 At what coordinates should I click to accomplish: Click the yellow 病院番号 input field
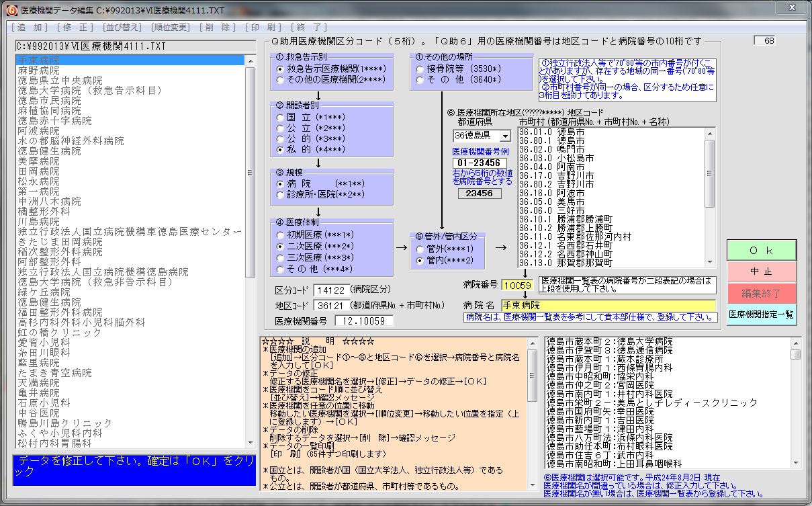tap(517, 286)
